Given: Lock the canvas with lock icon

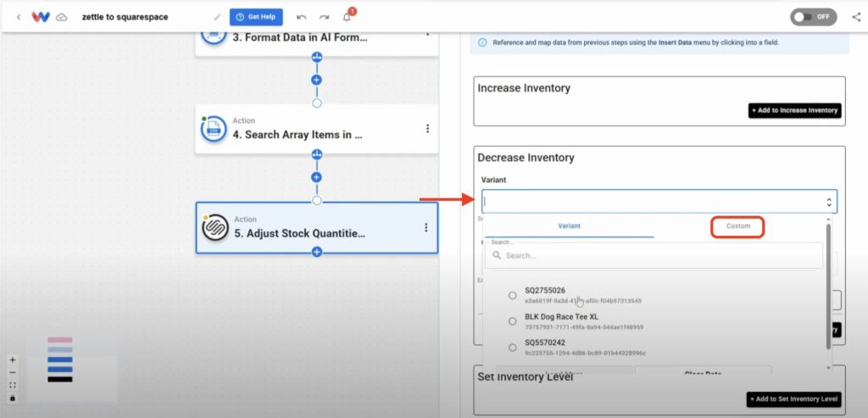Looking at the screenshot, I should tap(13, 398).
